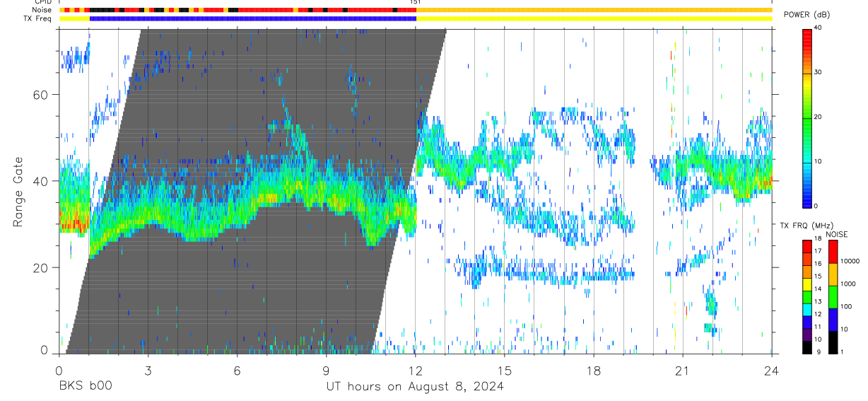Click the NOISE legend title
868x401 pixels.
pos(836,234)
